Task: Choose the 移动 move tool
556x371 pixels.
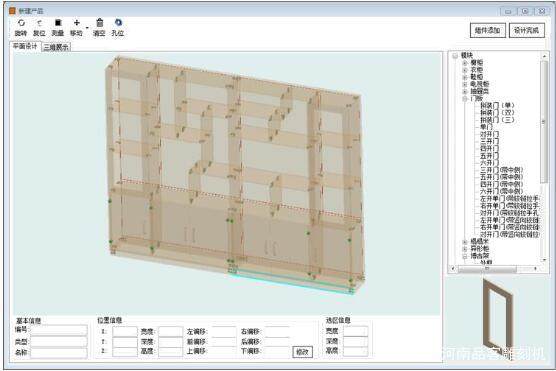Action: pyautogui.click(x=76, y=27)
